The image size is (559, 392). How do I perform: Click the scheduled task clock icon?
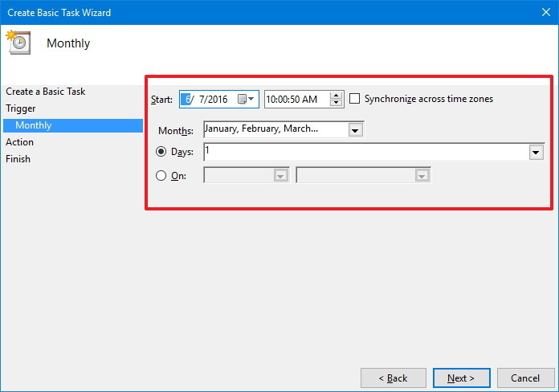click(x=18, y=43)
